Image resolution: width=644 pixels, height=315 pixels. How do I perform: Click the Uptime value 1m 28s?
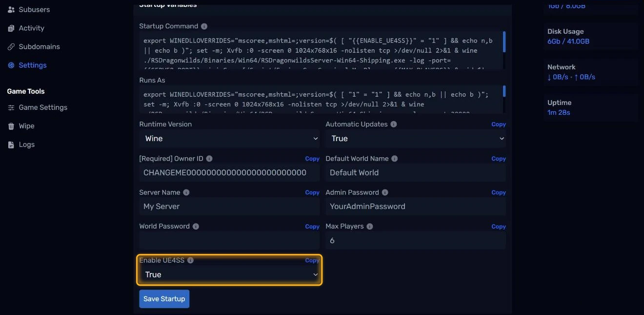559,113
